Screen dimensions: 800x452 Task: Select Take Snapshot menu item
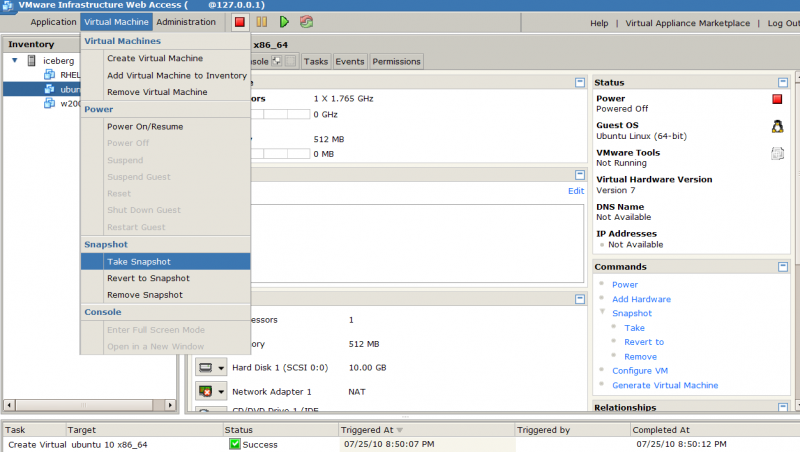[x=165, y=261]
